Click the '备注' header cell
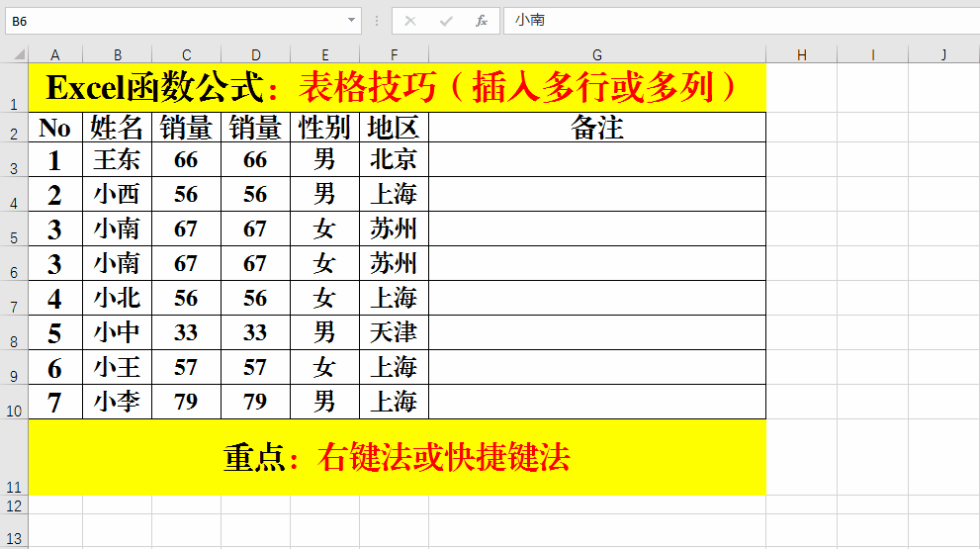980x549 pixels. tap(597, 128)
